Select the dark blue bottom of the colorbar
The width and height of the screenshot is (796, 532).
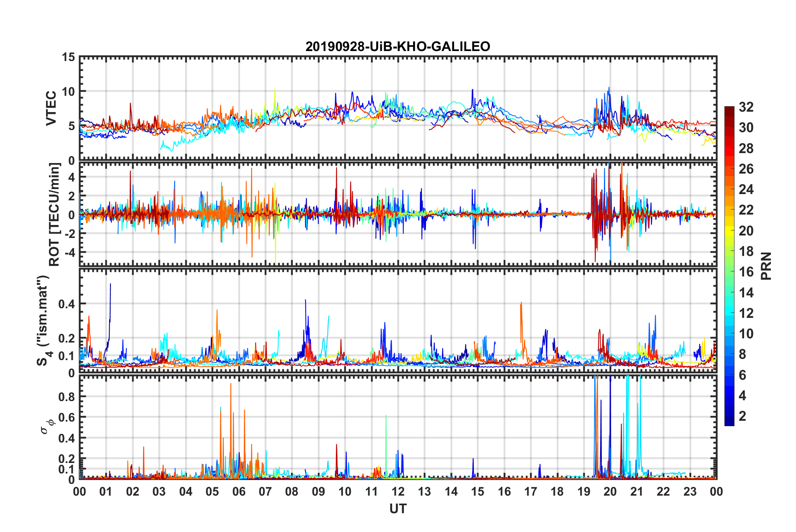click(x=729, y=422)
